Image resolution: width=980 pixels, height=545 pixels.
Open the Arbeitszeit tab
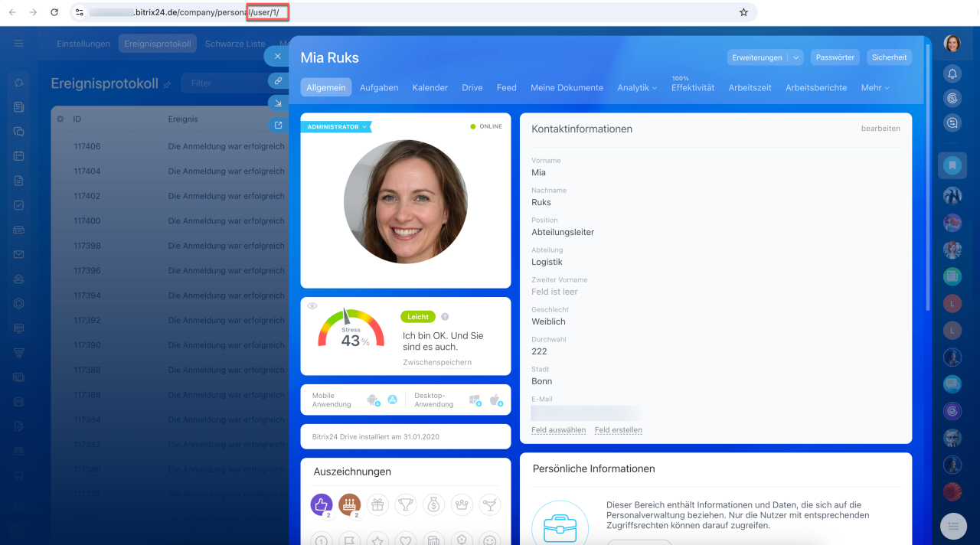coord(750,88)
